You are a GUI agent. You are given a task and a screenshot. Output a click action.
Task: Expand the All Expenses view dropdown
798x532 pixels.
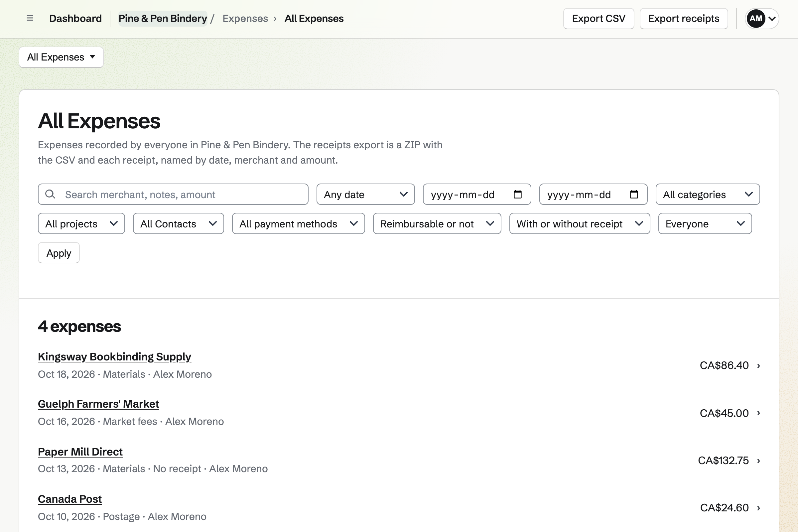(61, 57)
